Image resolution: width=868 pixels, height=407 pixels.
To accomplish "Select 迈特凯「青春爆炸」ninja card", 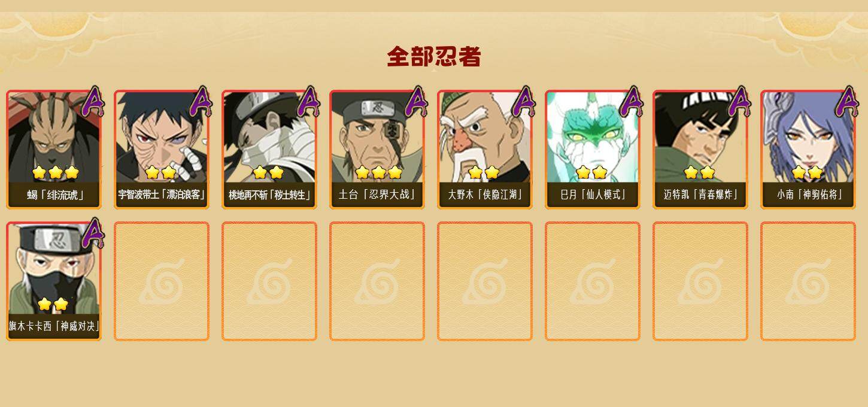I will (700, 150).
